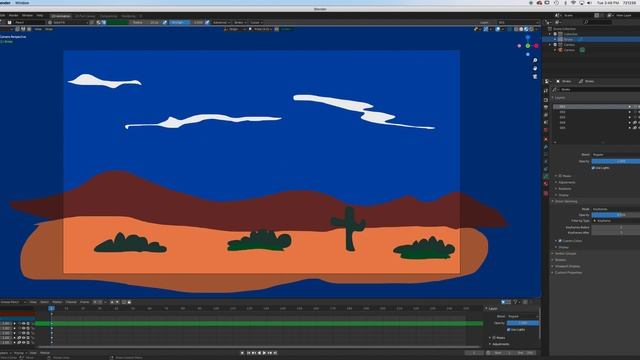640x360 pixels.
Task: Open the timeline Marker menu
Action: click(x=57, y=302)
